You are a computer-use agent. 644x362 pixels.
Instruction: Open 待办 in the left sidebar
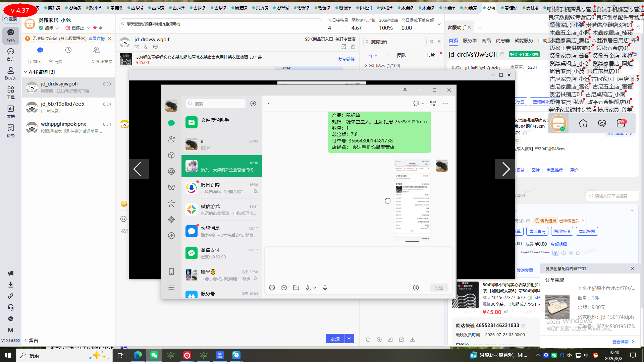tap(11, 131)
